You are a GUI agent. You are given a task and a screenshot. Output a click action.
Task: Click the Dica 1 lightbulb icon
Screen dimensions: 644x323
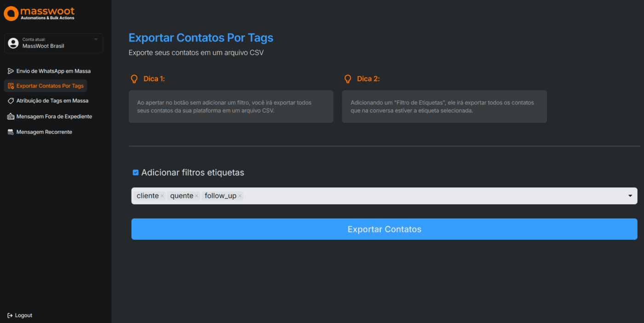[134, 79]
